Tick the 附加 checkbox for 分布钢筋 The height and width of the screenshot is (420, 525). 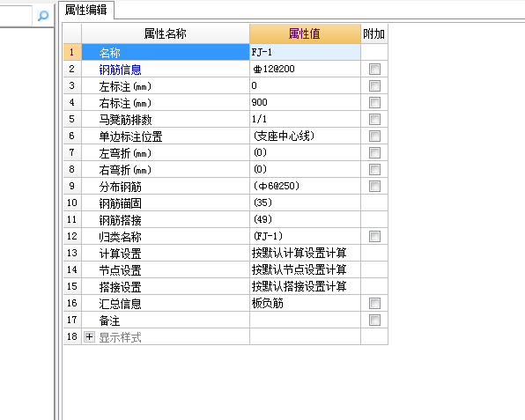(374, 186)
